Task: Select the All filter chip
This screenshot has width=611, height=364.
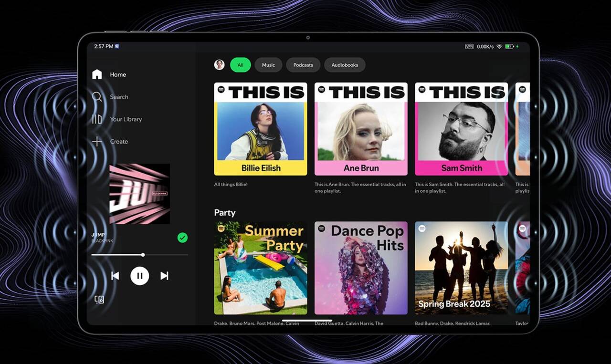Action: click(240, 65)
